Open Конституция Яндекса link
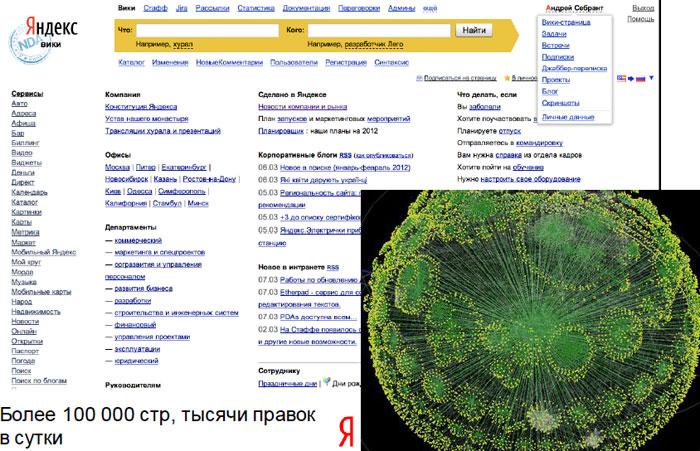 point(141,107)
